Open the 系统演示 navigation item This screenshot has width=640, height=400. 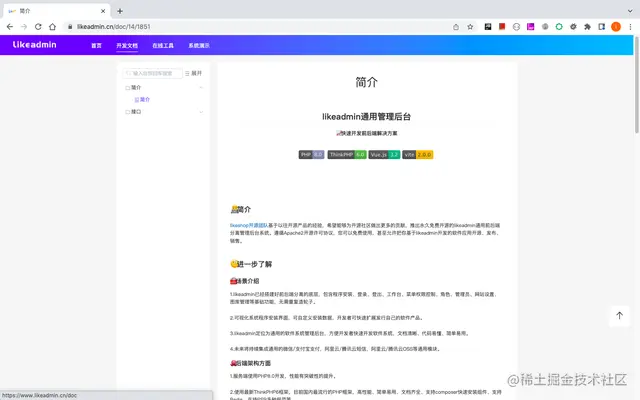pos(199,45)
